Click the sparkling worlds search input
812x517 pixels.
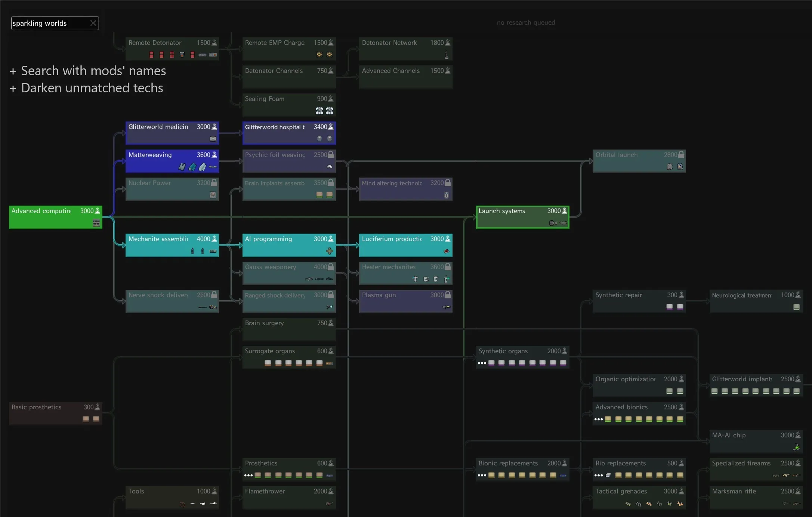click(49, 23)
